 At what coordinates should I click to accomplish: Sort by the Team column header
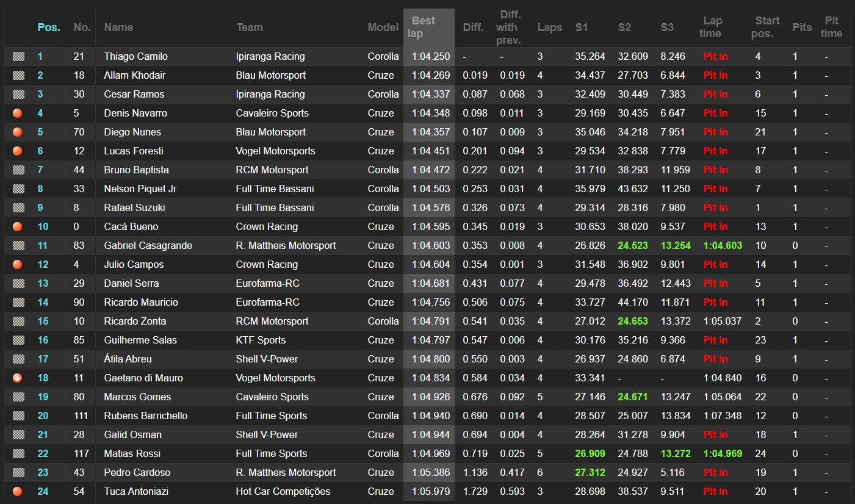click(x=250, y=27)
